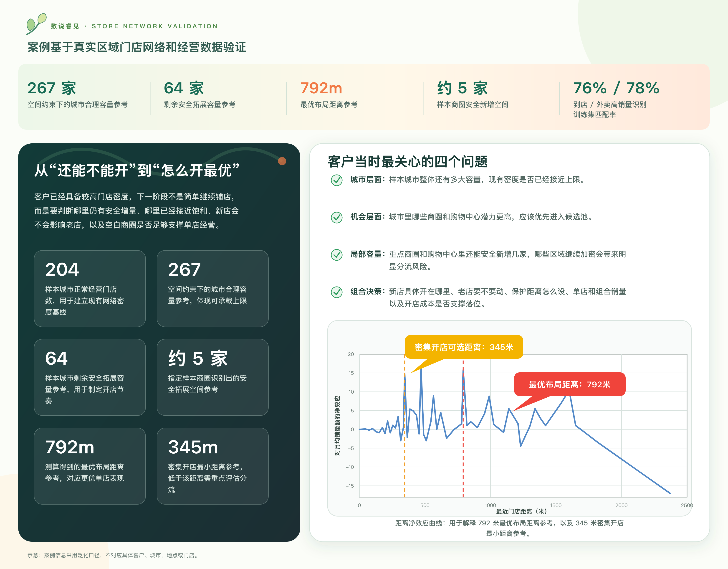
Task: Select the heading 从“还能不能开”到“怎么开最优”
Action: (x=137, y=170)
